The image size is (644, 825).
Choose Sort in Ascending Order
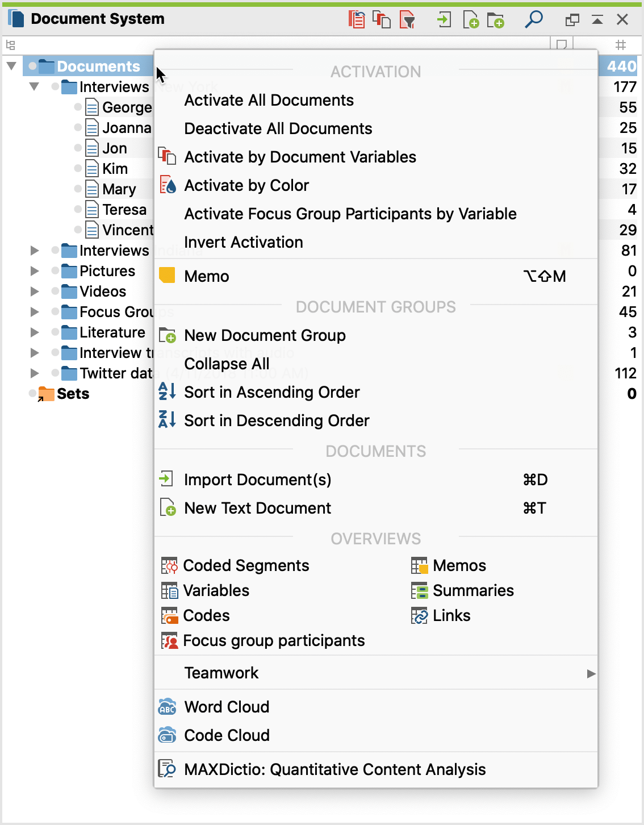point(272,393)
